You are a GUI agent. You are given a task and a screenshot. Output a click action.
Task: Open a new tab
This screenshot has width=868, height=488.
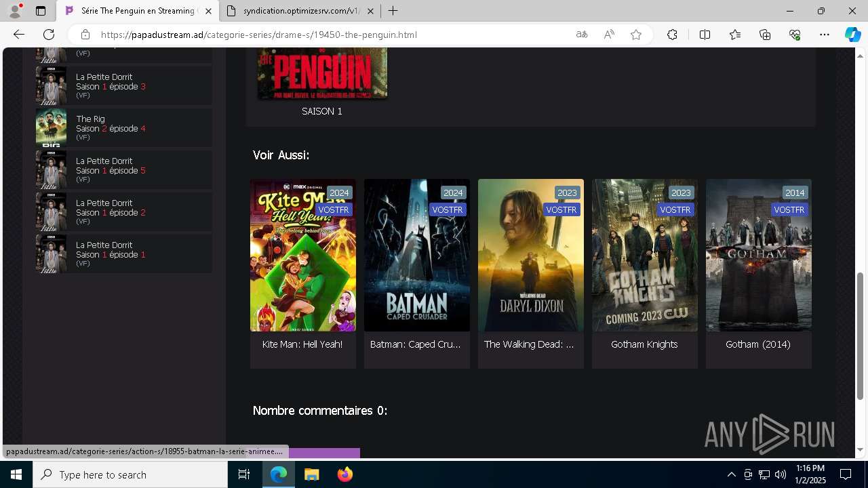393,11
